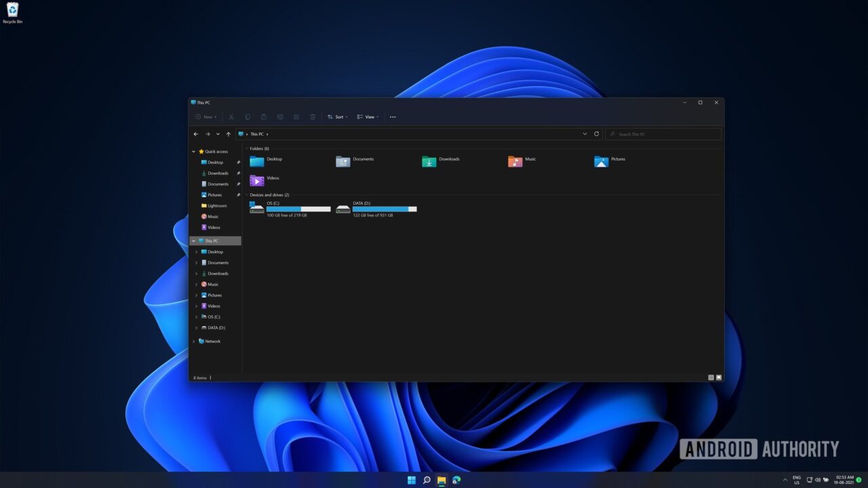
Task: Expand OS (C:) in the sidebar tree
Action: (x=196, y=317)
